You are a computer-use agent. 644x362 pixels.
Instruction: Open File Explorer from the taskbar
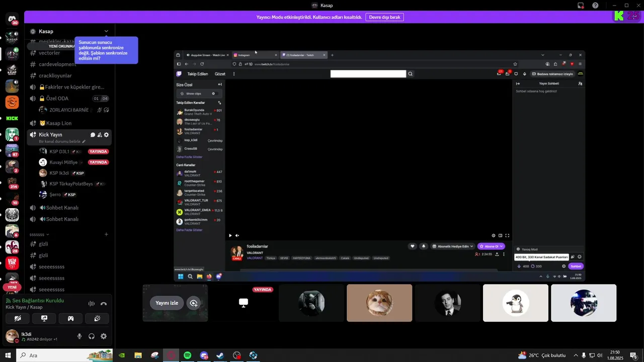[138, 355]
